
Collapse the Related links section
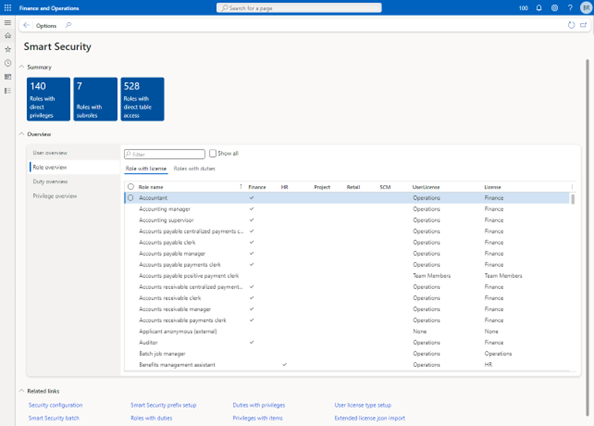point(22,391)
